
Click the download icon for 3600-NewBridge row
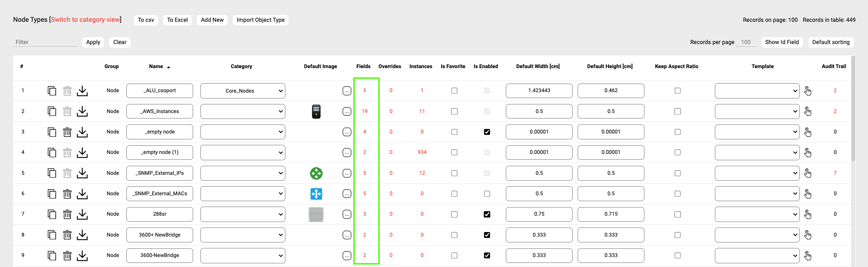point(82,256)
